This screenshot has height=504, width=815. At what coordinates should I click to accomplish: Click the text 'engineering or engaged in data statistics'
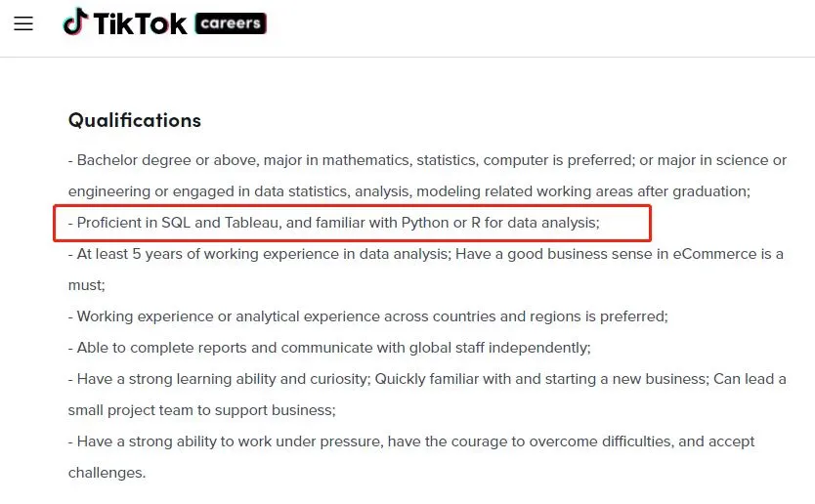(x=209, y=191)
